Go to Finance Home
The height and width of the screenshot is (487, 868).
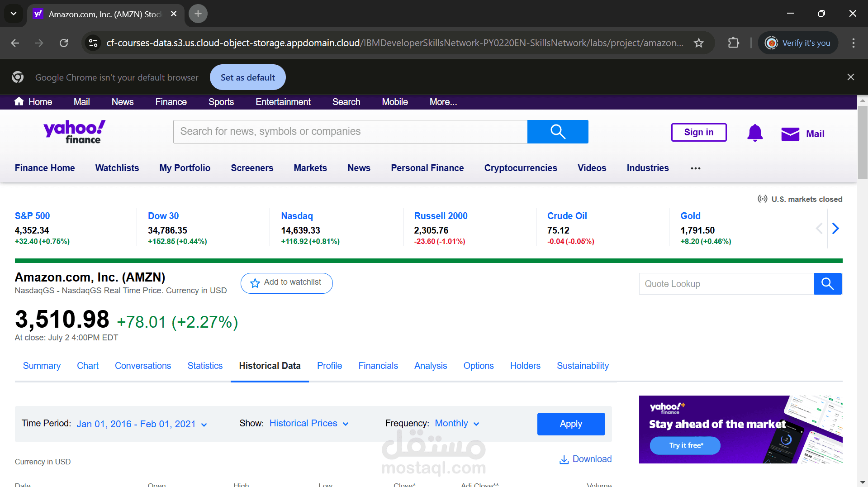[x=45, y=168]
